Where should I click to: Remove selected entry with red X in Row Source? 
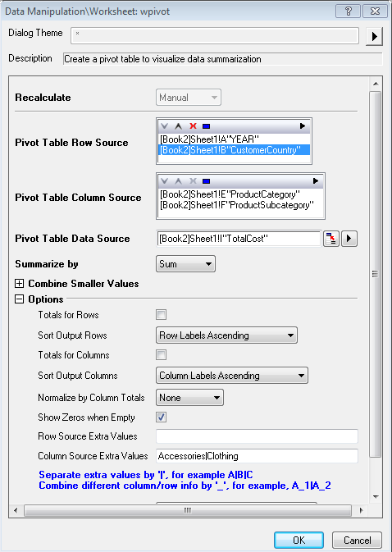click(193, 126)
